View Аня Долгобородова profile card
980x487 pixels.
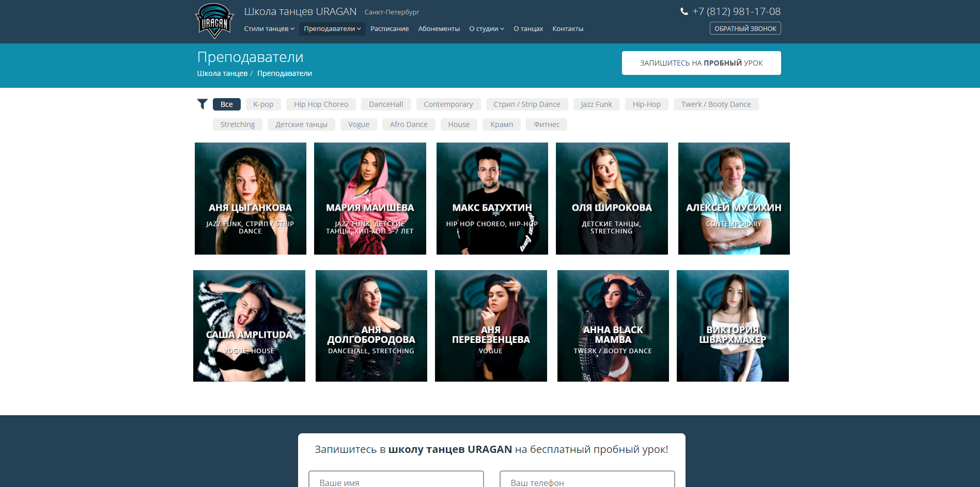point(371,326)
